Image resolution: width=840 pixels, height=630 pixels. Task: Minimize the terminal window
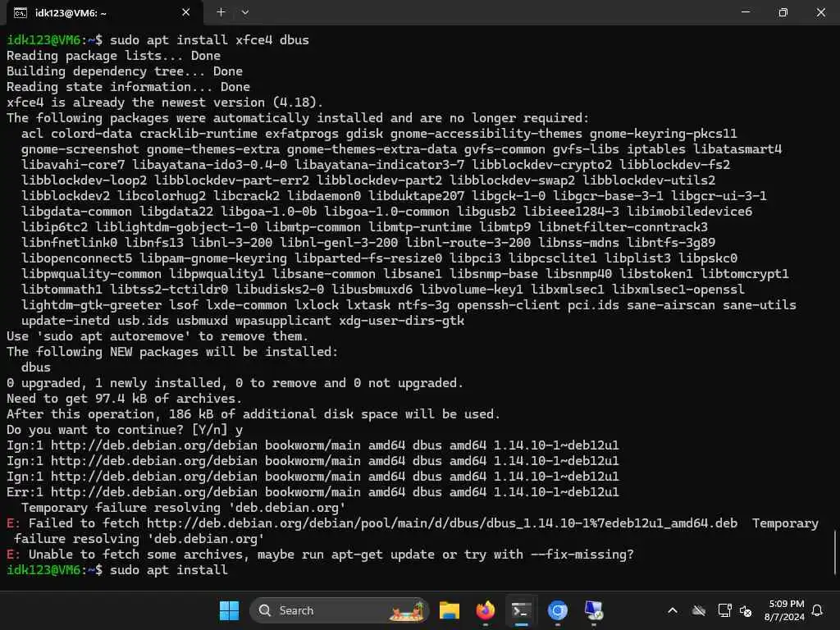(745, 11)
